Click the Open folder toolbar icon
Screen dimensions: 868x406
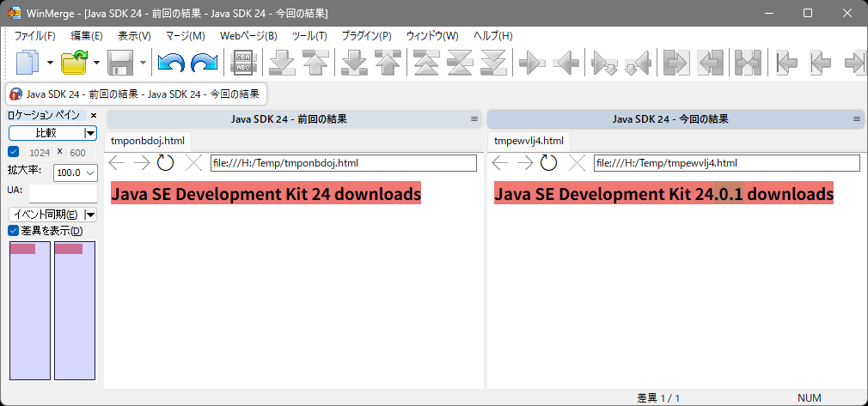(x=73, y=63)
